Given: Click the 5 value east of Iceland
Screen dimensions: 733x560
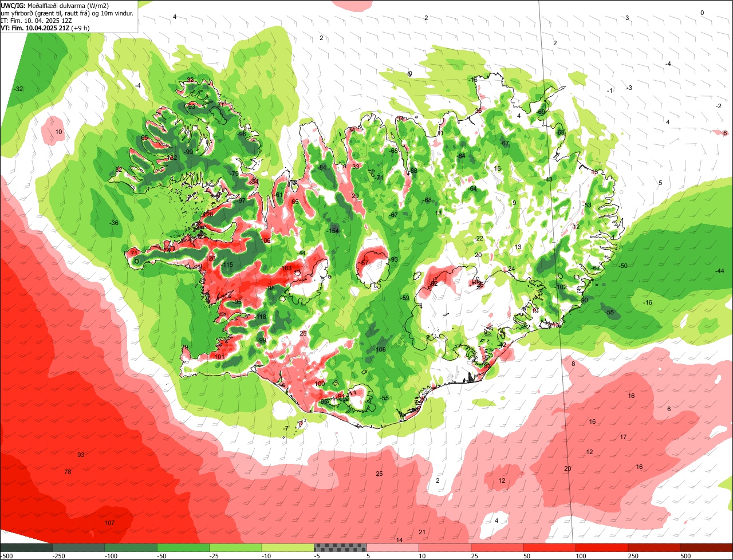Looking at the screenshot, I should 660,183.
